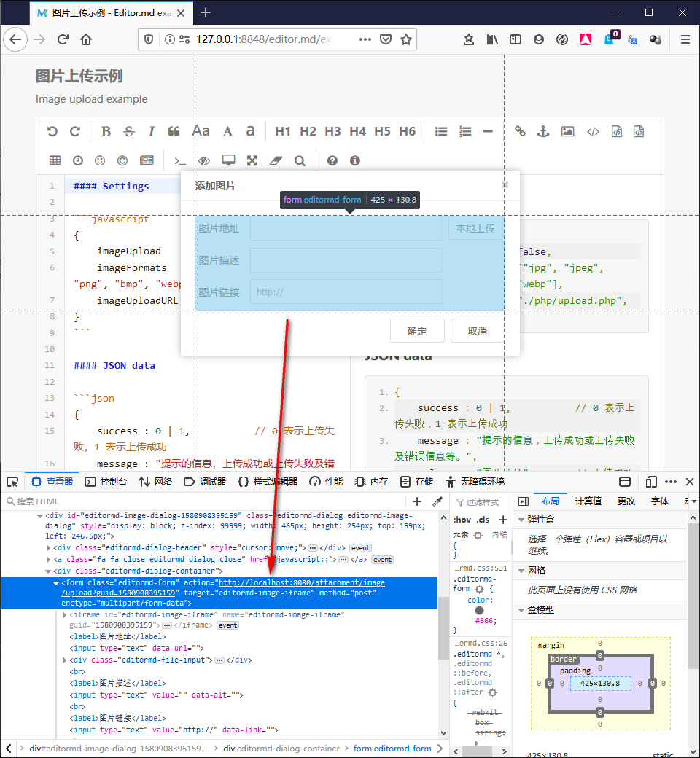Click the fullscreen icon in the editor toolbar
Image resolution: width=700 pixels, height=758 pixels.
(x=252, y=160)
